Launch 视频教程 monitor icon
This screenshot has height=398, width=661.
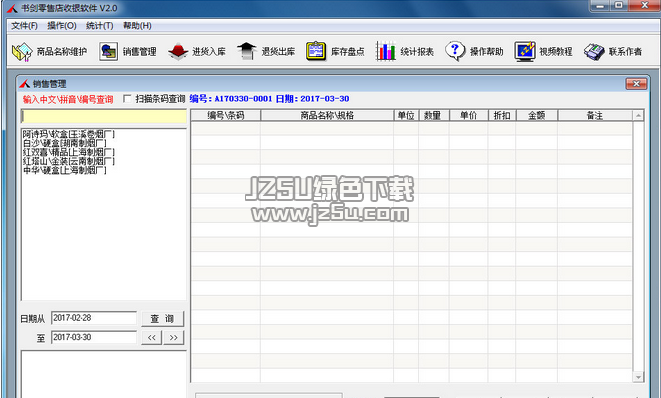(x=524, y=51)
